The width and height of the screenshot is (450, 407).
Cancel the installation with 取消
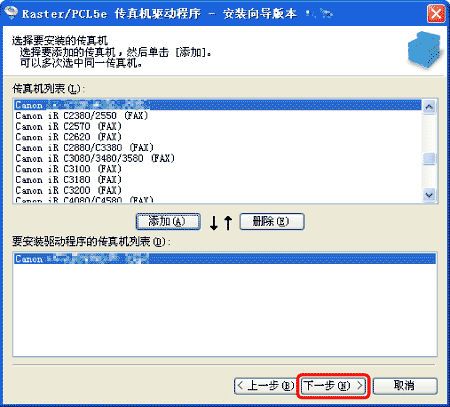(405, 386)
